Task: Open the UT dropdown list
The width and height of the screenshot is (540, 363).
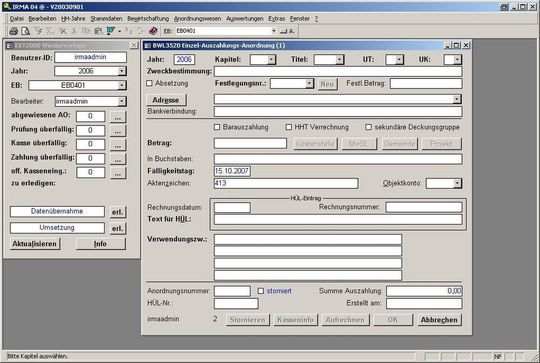Action: pyautogui.click(x=399, y=60)
